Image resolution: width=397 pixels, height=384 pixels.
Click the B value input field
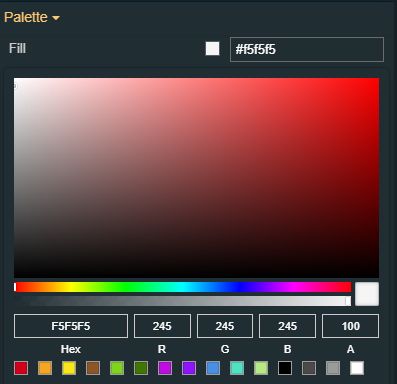tap(287, 326)
